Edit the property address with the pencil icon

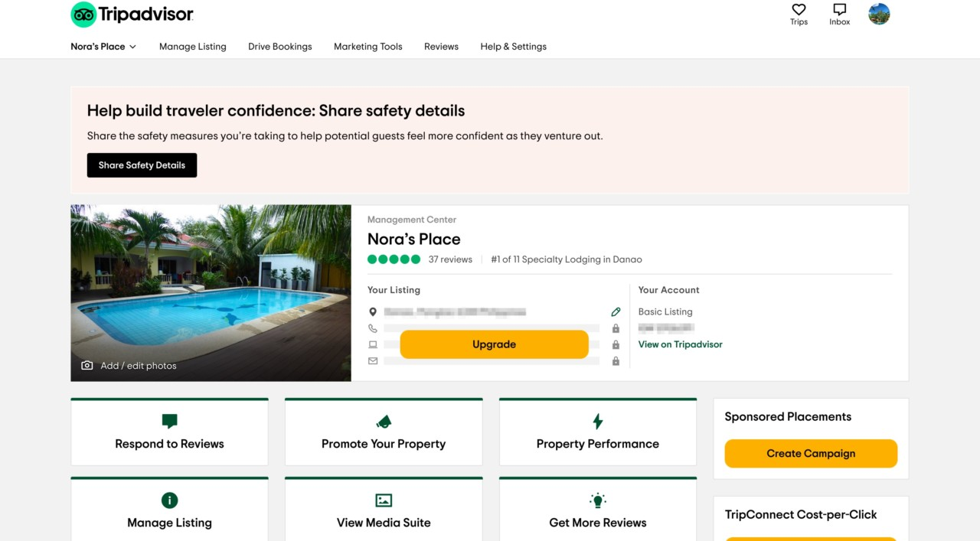click(x=616, y=311)
